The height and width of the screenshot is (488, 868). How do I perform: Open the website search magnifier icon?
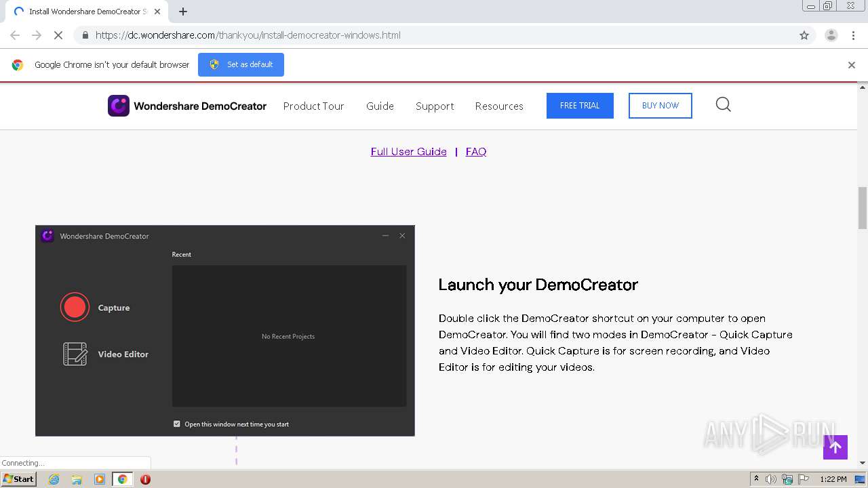pyautogui.click(x=723, y=104)
